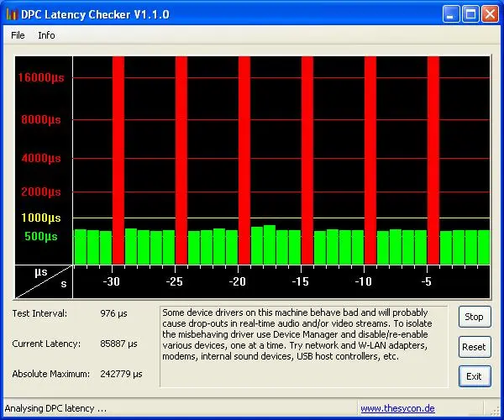Click the red latency spike above -10
Image resolution: width=504 pixels, height=420 pixels.
click(x=370, y=160)
